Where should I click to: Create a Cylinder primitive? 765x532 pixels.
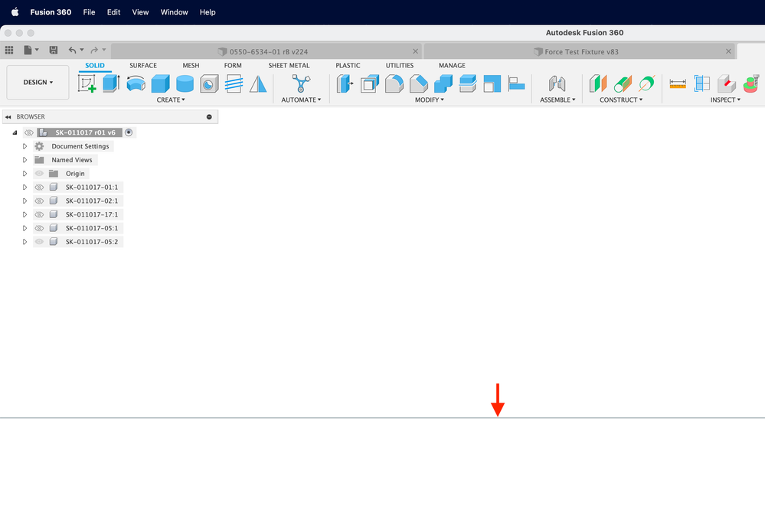pyautogui.click(x=185, y=83)
